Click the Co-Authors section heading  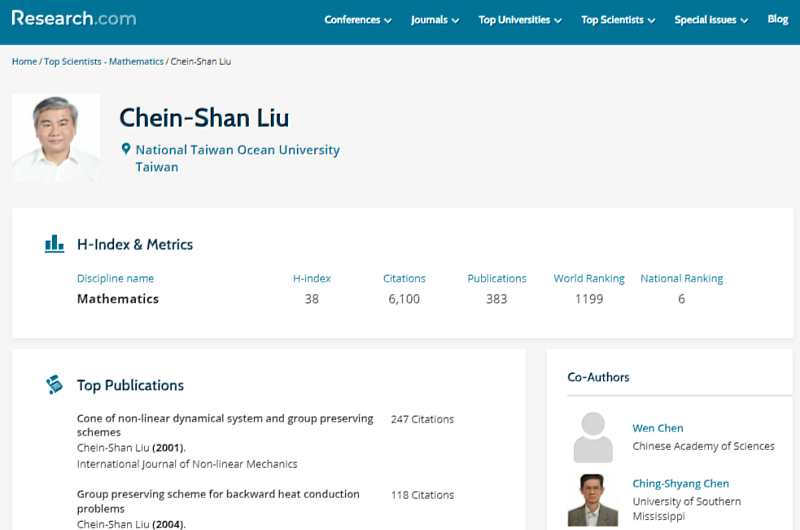click(x=598, y=377)
